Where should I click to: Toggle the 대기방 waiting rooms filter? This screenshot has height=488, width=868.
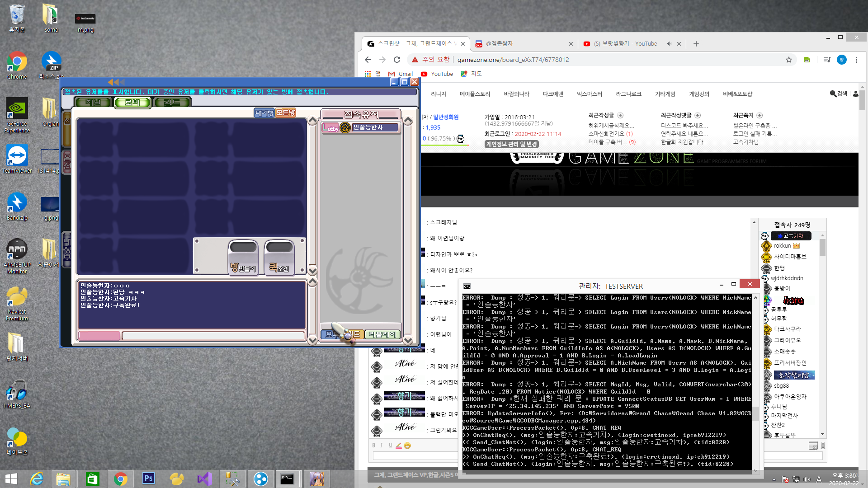point(264,113)
